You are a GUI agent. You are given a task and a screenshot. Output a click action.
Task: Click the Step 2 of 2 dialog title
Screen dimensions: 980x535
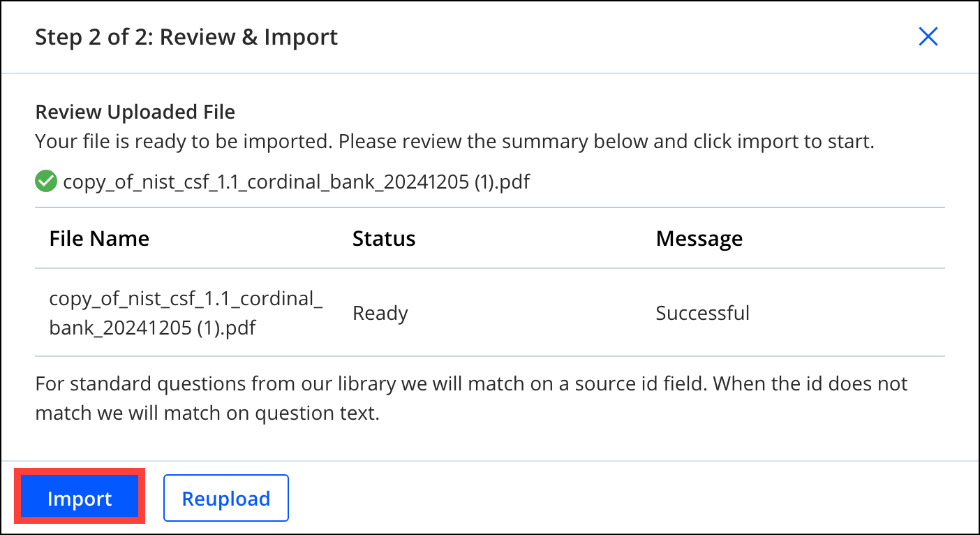point(186,36)
